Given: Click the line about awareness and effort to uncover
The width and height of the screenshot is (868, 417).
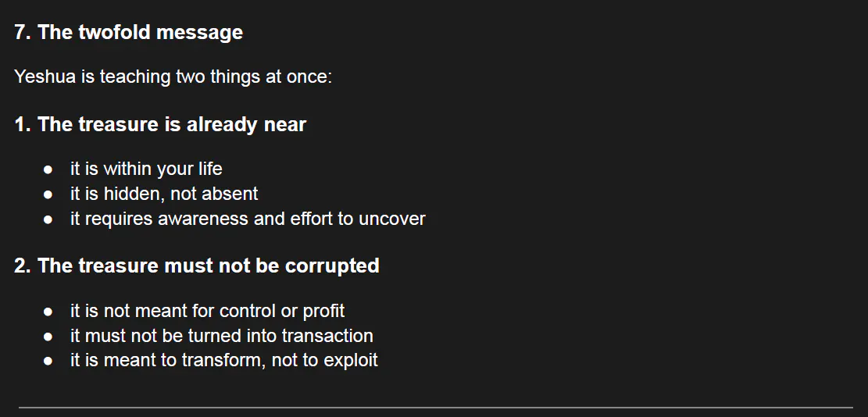Looking at the screenshot, I should [x=248, y=219].
